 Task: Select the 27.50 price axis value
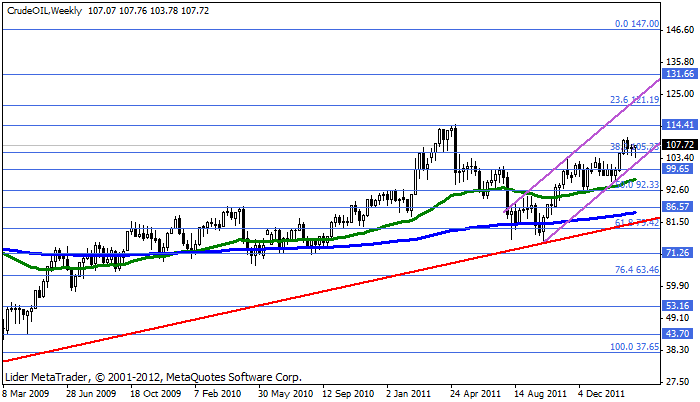coord(680,382)
